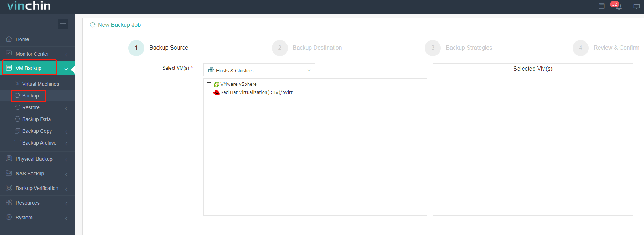The image size is (644, 235).
Task: Click the Select VM(s) label
Action: pos(175,68)
